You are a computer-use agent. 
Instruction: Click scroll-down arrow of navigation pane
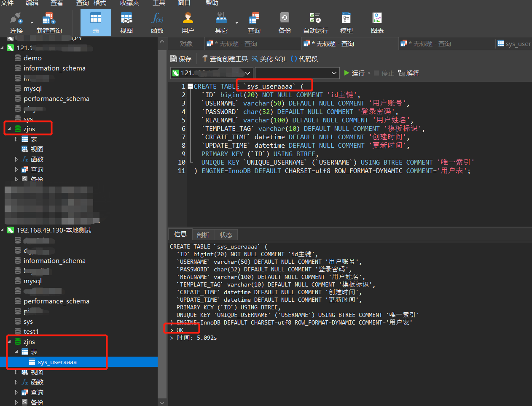[x=162, y=402]
